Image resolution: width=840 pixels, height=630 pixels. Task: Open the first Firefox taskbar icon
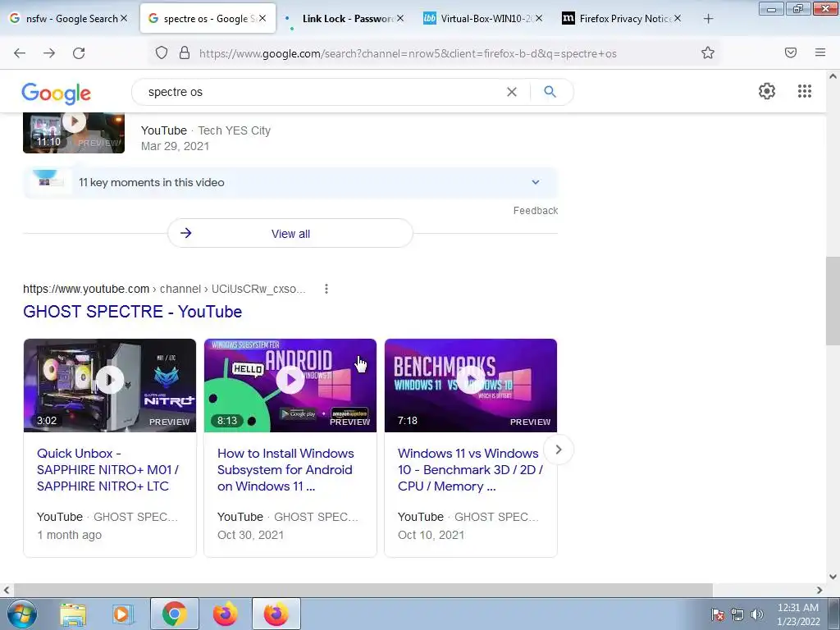point(226,614)
